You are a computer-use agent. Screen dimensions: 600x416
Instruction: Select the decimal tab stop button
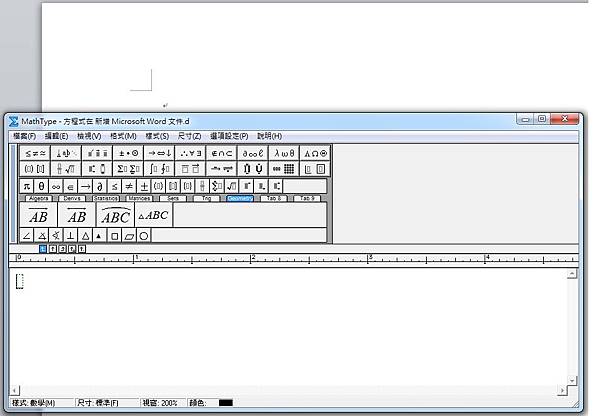coord(82,249)
